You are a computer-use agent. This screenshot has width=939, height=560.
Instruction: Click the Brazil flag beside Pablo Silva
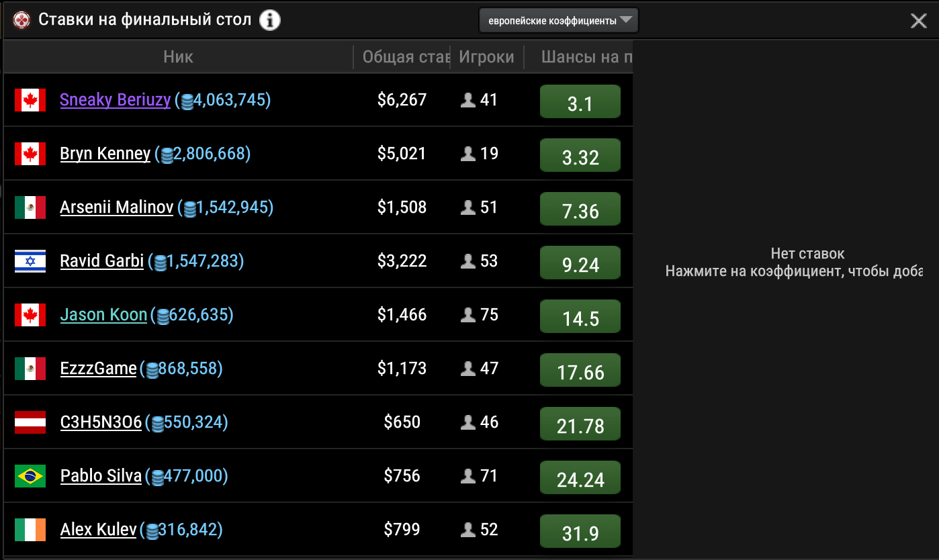(x=30, y=476)
